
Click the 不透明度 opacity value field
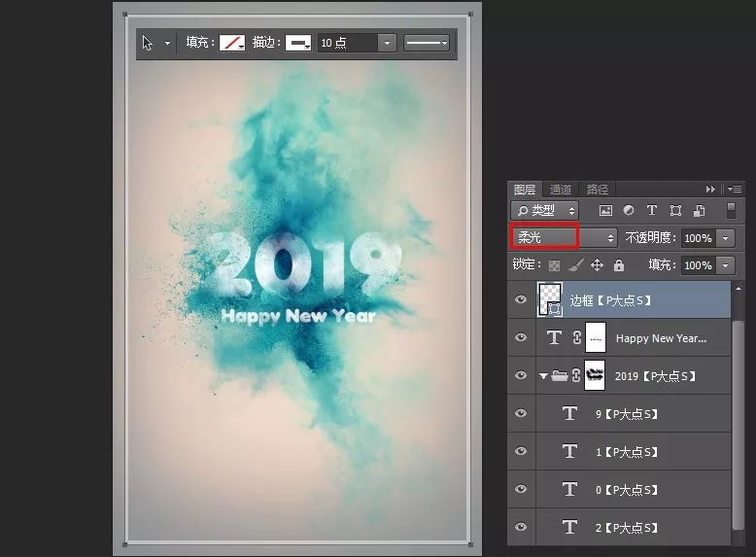698,238
